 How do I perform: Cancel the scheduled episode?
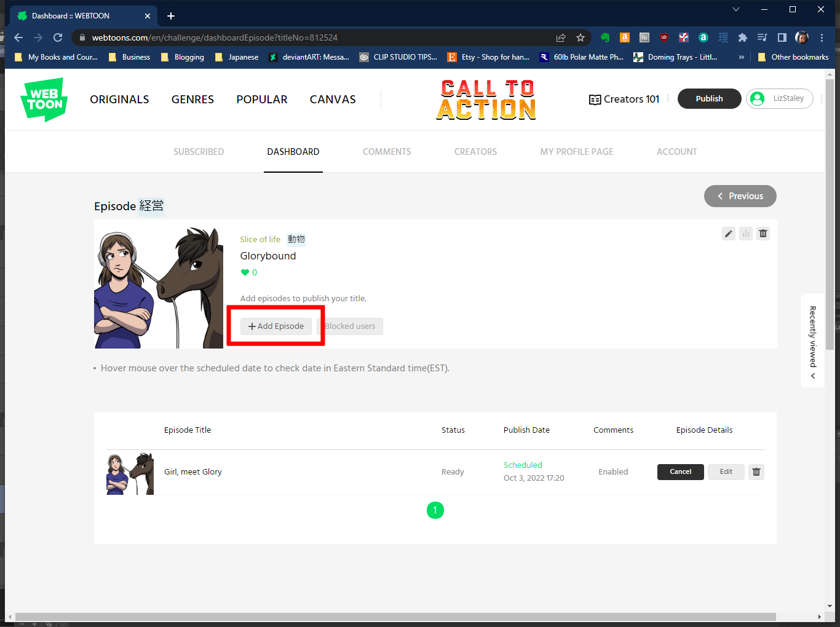coord(681,472)
